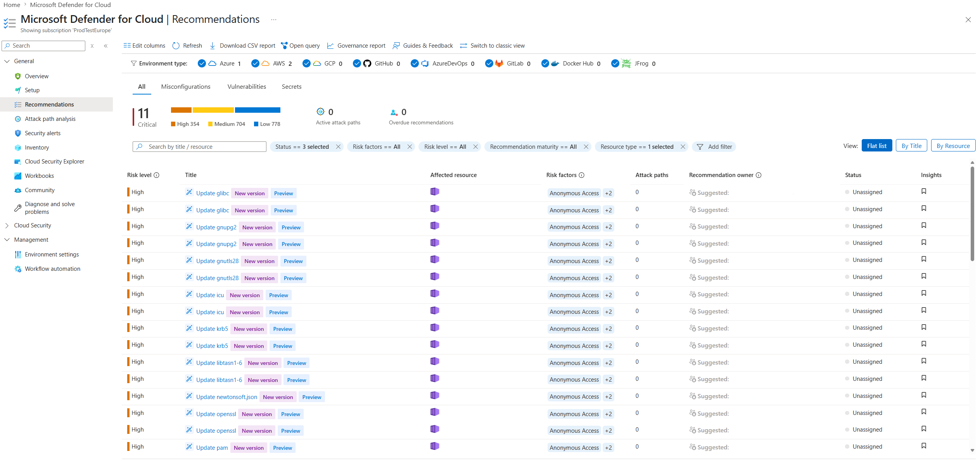Screen dimensions: 980x461
Task: Click the Risk level info icon
Action: point(157,175)
